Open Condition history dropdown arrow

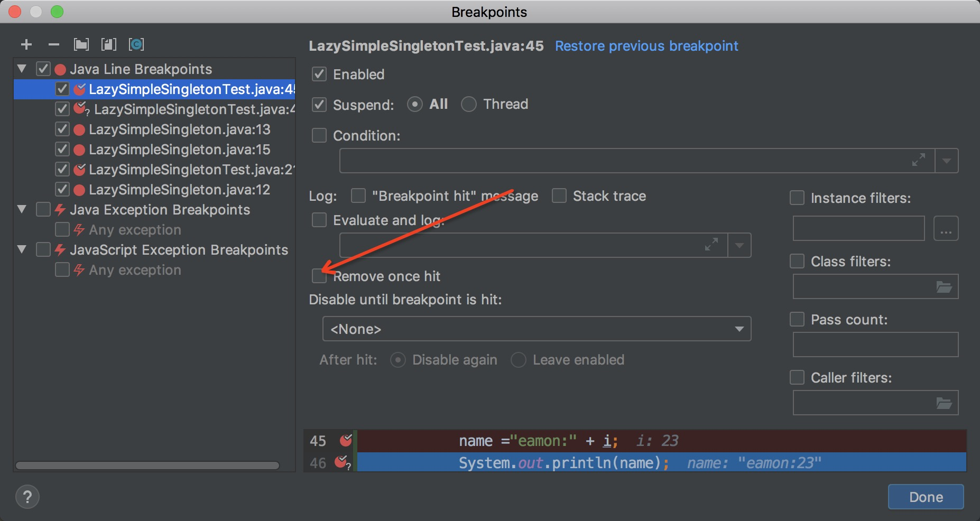947,161
